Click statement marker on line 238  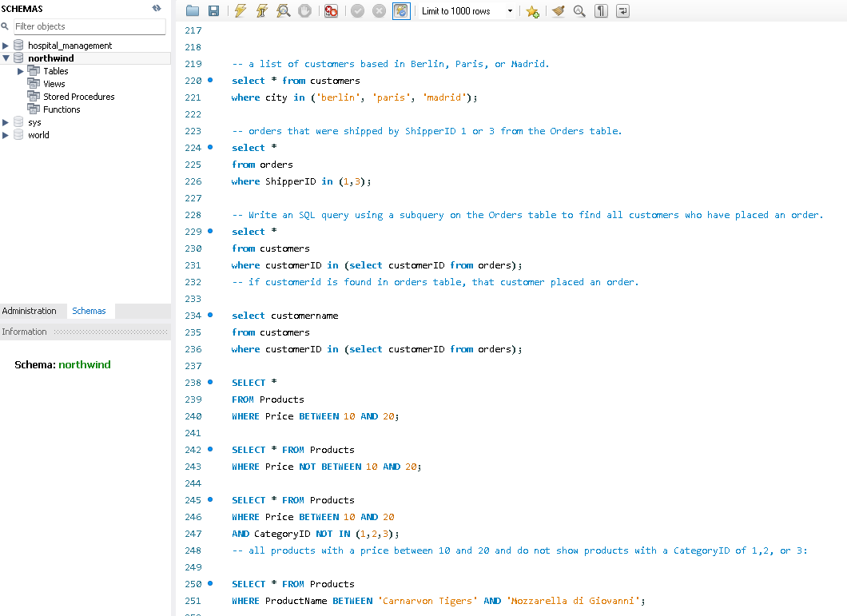pos(210,382)
